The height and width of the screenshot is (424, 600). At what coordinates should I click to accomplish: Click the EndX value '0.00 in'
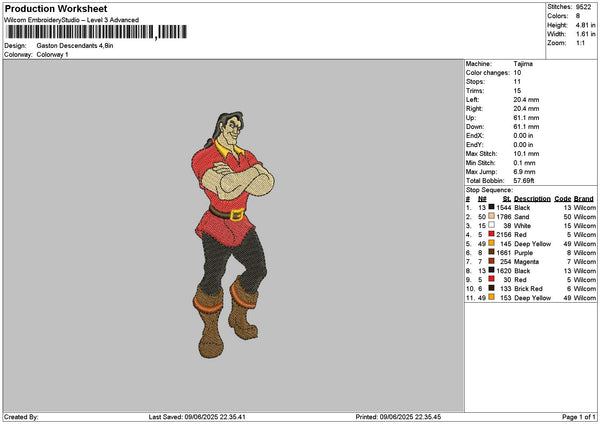[523, 136]
